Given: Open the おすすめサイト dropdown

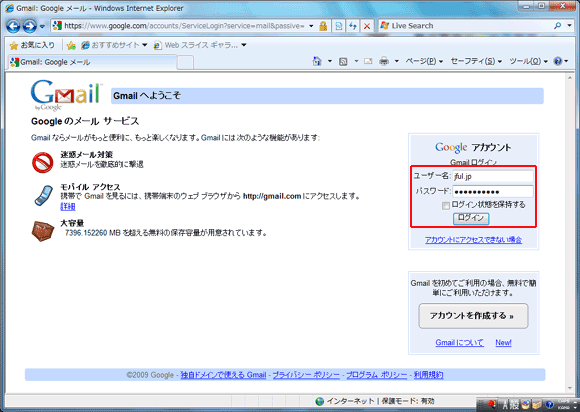Looking at the screenshot, I should (115, 45).
